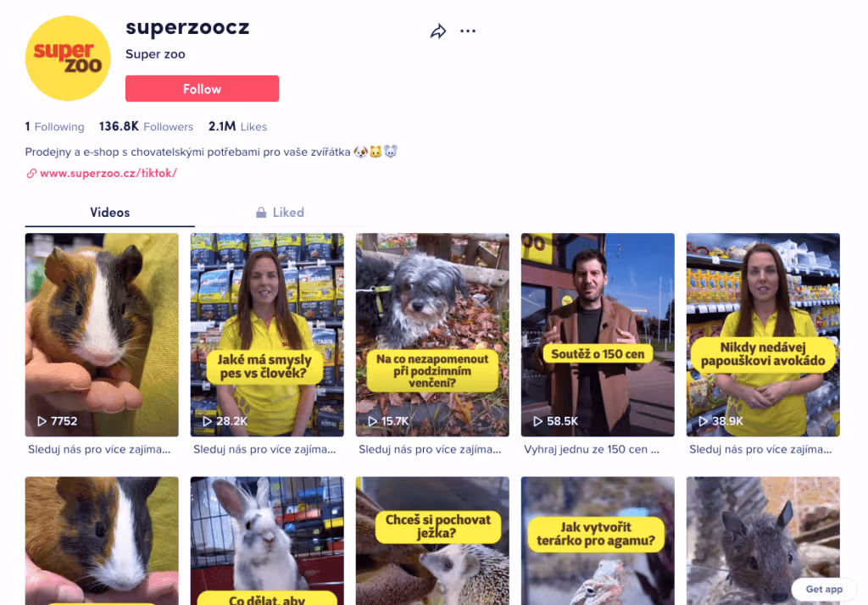Open the www.superzoo.cz/tiktok/ link
The image size is (868, 605).
108,173
